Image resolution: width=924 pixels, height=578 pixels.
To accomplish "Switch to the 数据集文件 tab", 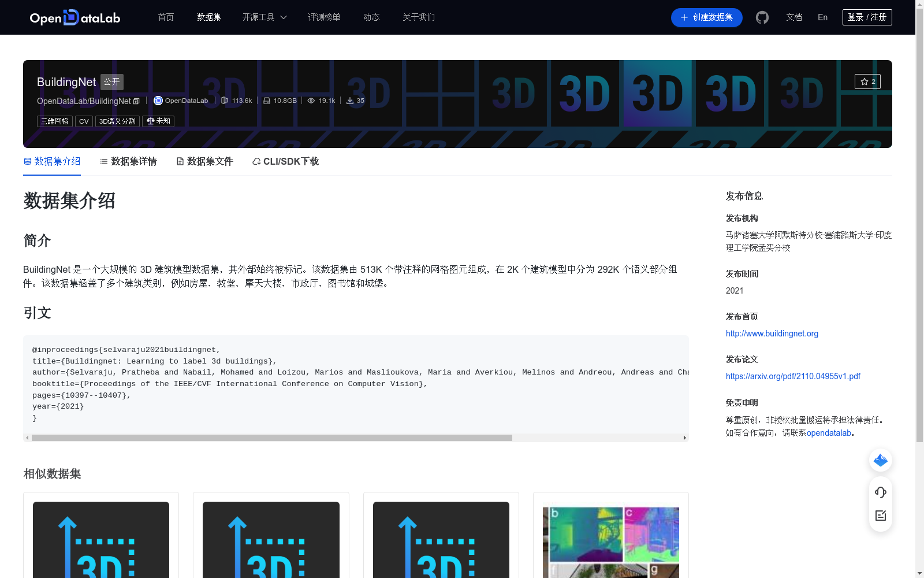I will click(204, 161).
